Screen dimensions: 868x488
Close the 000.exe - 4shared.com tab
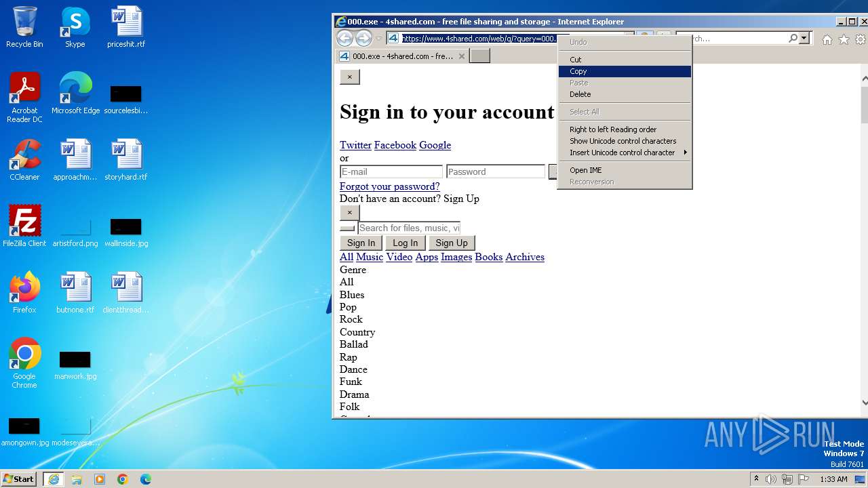click(462, 56)
